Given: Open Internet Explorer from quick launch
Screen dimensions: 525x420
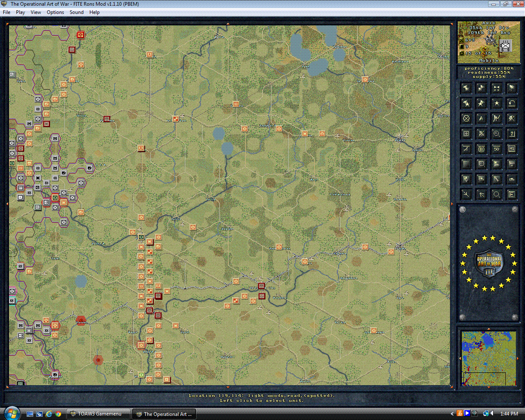Looking at the screenshot, I should tap(49, 414).
